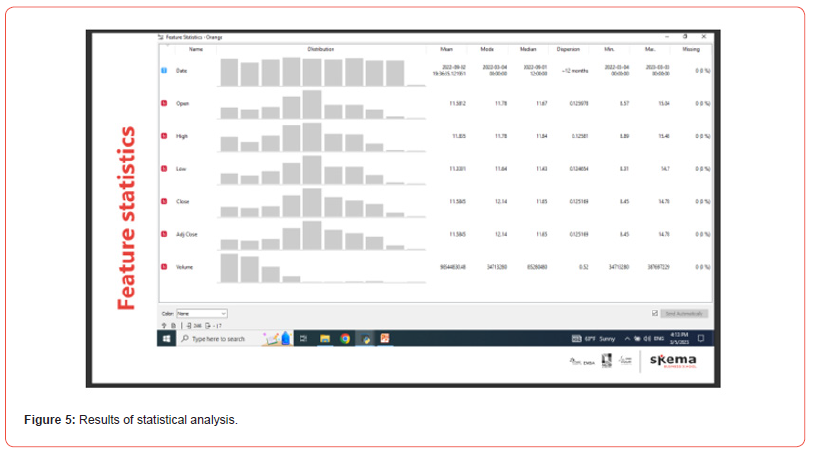Click the red numeric icon beside Open
The image size is (819, 454).
pyautogui.click(x=164, y=103)
